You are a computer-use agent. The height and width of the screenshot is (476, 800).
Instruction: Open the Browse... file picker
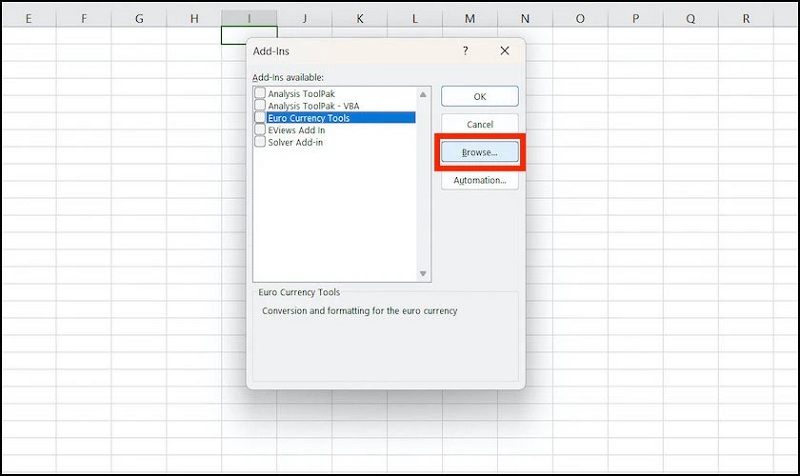click(x=480, y=152)
